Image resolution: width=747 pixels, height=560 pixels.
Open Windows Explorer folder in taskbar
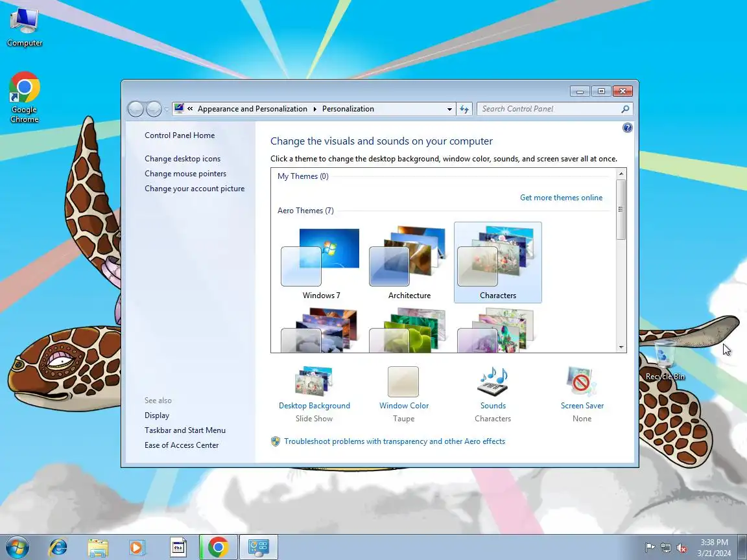pyautogui.click(x=98, y=548)
